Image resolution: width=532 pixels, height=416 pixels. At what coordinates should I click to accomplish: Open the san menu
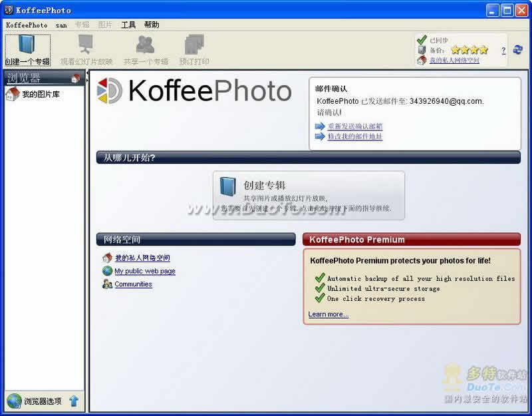[61, 25]
